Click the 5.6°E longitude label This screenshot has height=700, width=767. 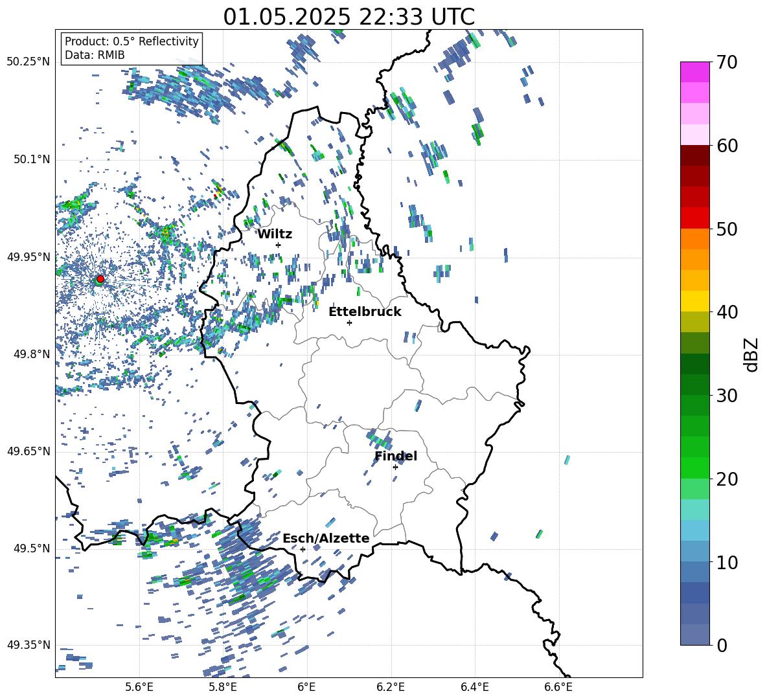139,687
